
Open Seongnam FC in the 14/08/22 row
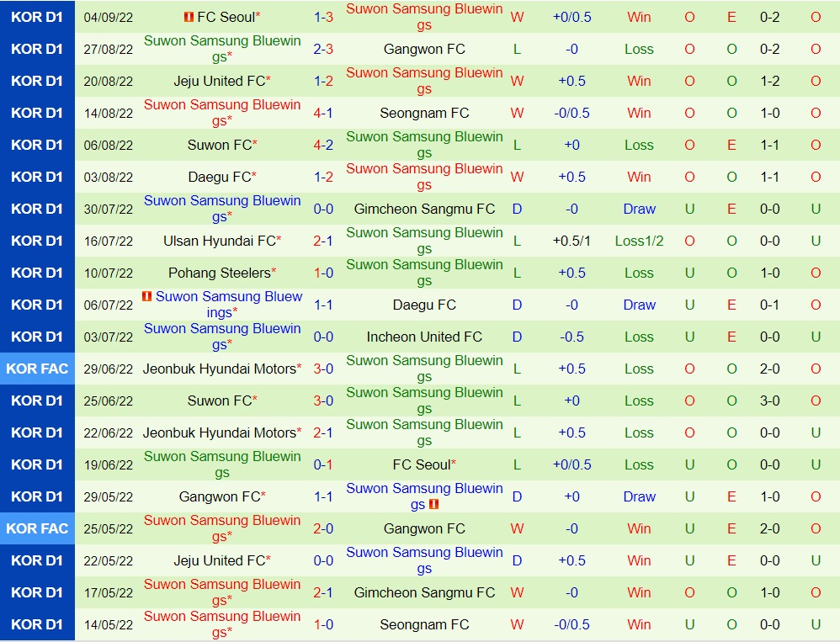[424, 113]
